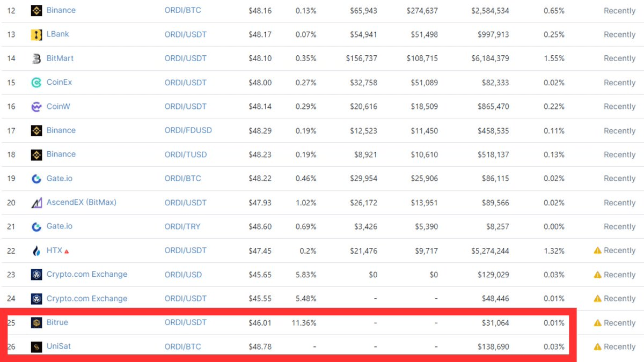Select row number 20
This screenshot has height=362, width=644.
pyautogui.click(x=11, y=203)
